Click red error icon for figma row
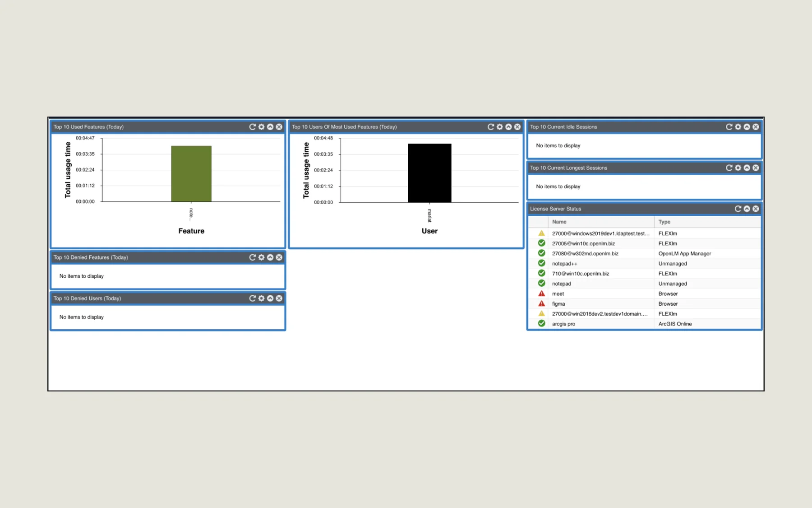Image resolution: width=812 pixels, height=508 pixels. click(541, 303)
